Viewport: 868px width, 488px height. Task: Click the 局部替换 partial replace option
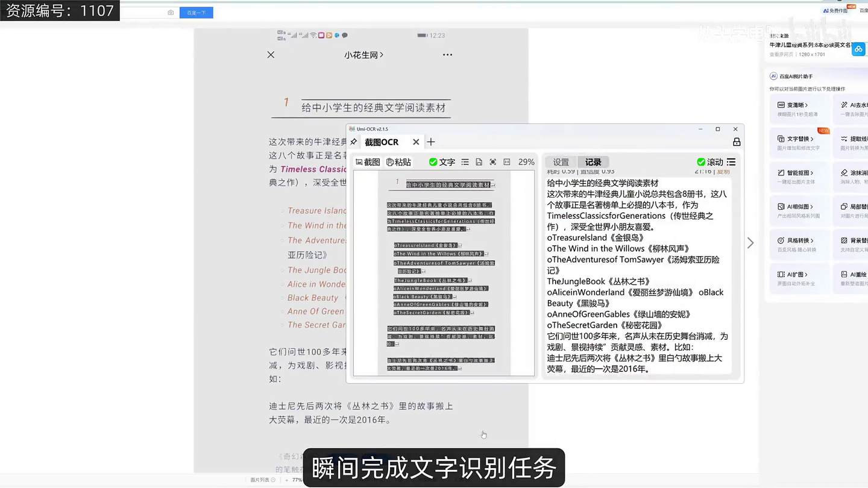851,210
